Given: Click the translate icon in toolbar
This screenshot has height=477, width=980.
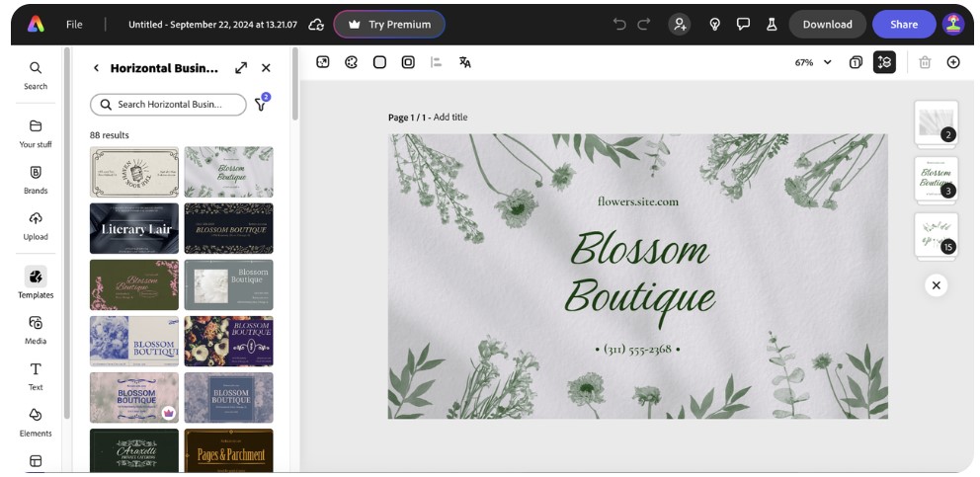Looking at the screenshot, I should 465,62.
